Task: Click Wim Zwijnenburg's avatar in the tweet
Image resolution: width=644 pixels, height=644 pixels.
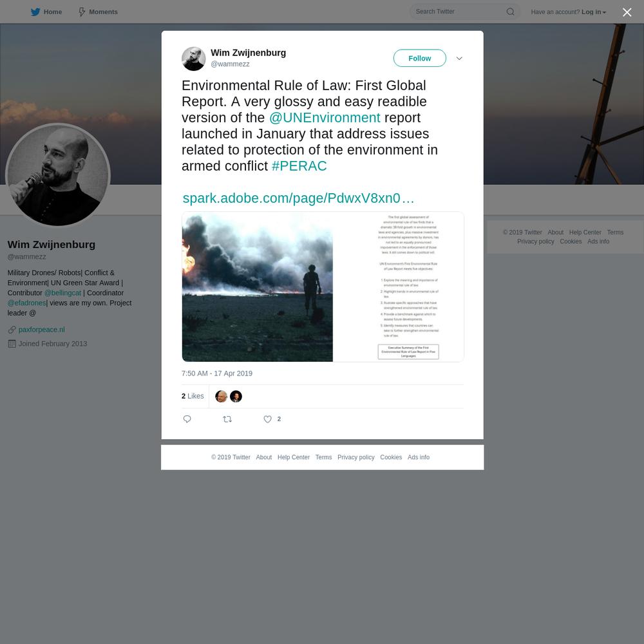Action: click(193, 59)
